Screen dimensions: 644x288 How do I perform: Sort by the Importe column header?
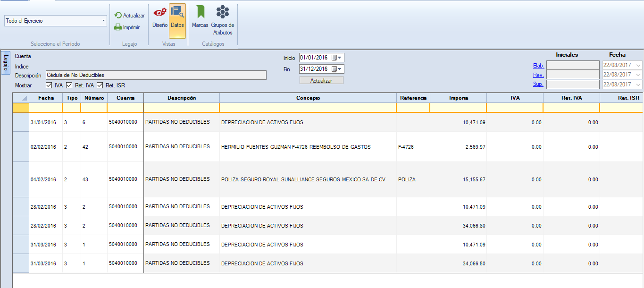click(458, 98)
